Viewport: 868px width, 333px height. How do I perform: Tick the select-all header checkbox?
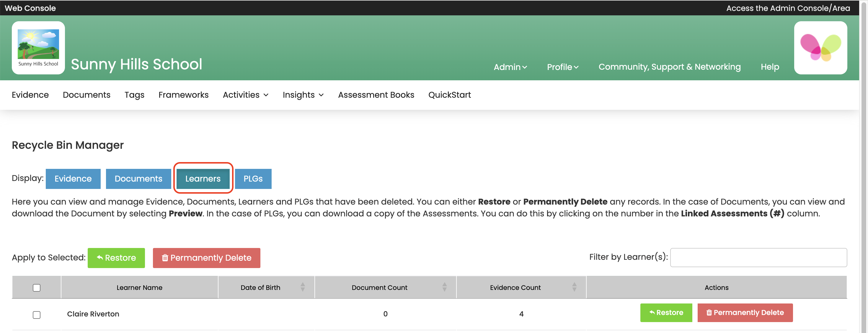36,288
